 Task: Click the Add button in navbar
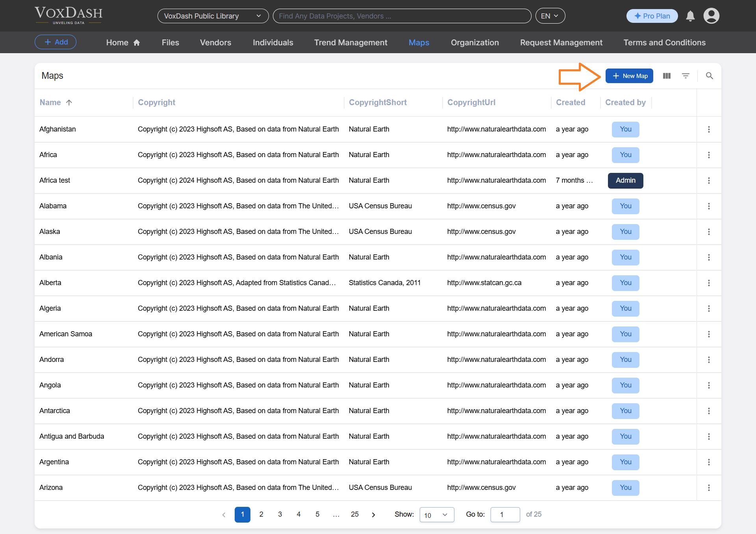[56, 42]
